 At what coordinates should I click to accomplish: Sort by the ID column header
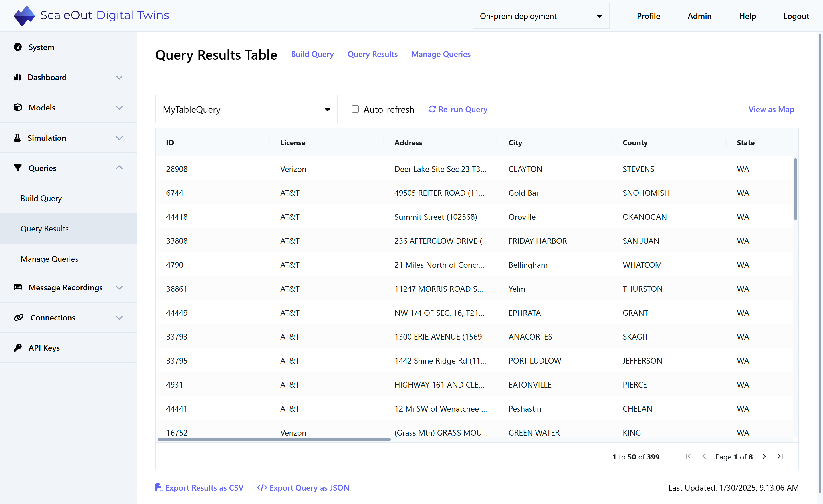pyautogui.click(x=170, y=142)
